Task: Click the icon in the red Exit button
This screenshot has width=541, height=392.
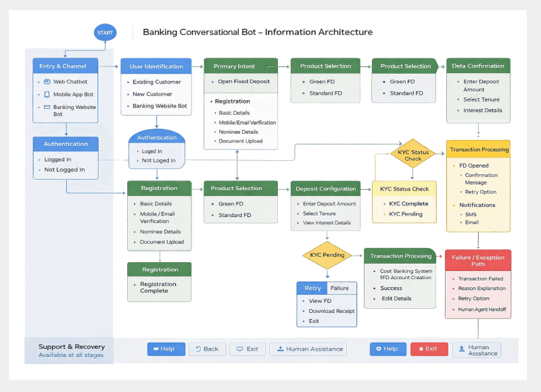Action: pos(421,349)
